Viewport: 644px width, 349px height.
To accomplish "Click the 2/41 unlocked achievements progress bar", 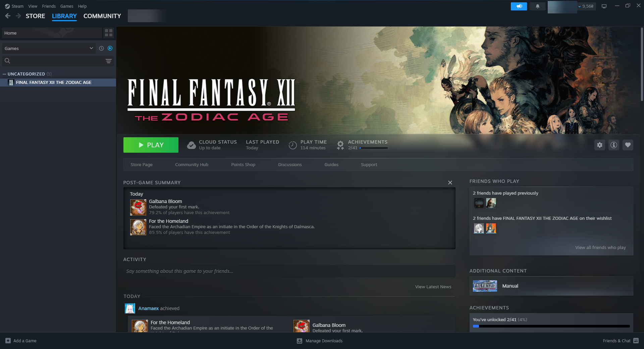I will click(x=551, y=326).
